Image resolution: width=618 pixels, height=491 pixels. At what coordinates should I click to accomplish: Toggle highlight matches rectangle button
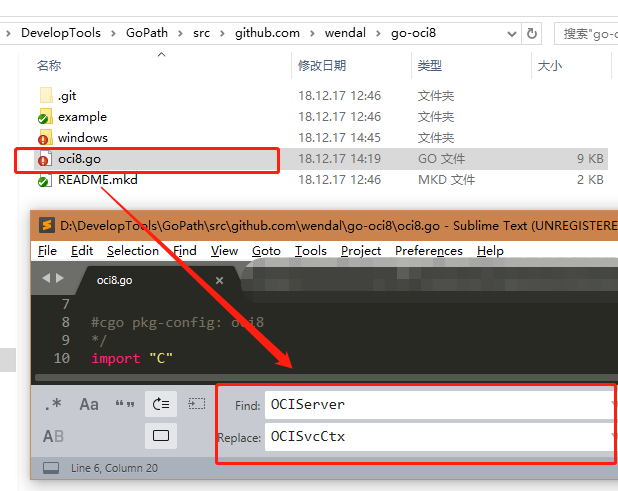161,436
